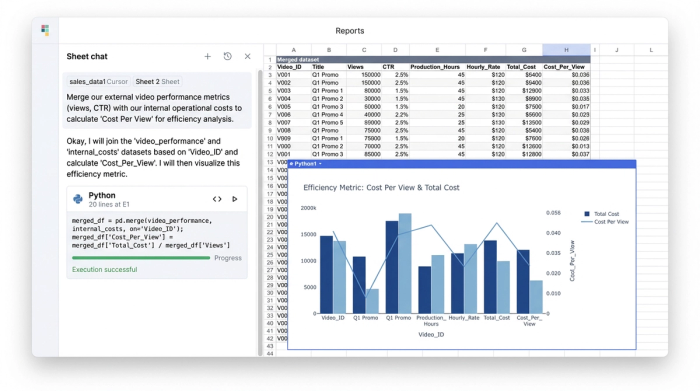Select column J header

(617, 50)
